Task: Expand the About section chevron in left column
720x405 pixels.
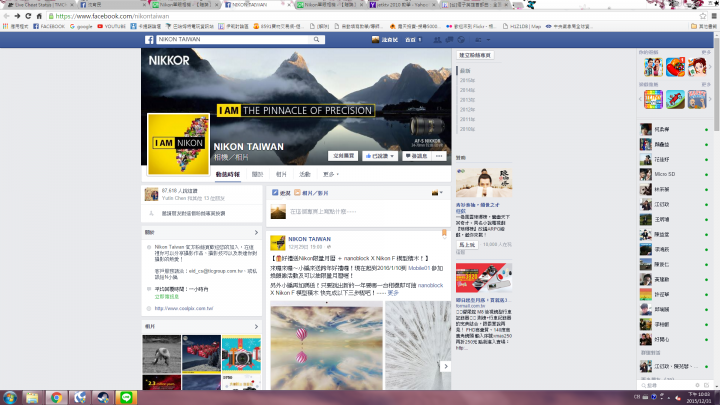Action: coord(256,233)
